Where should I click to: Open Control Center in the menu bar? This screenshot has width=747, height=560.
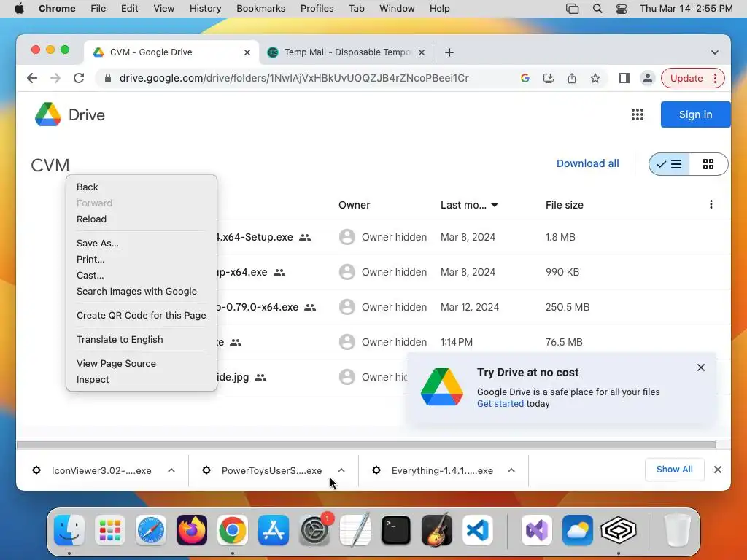click(x=622, y=9)
